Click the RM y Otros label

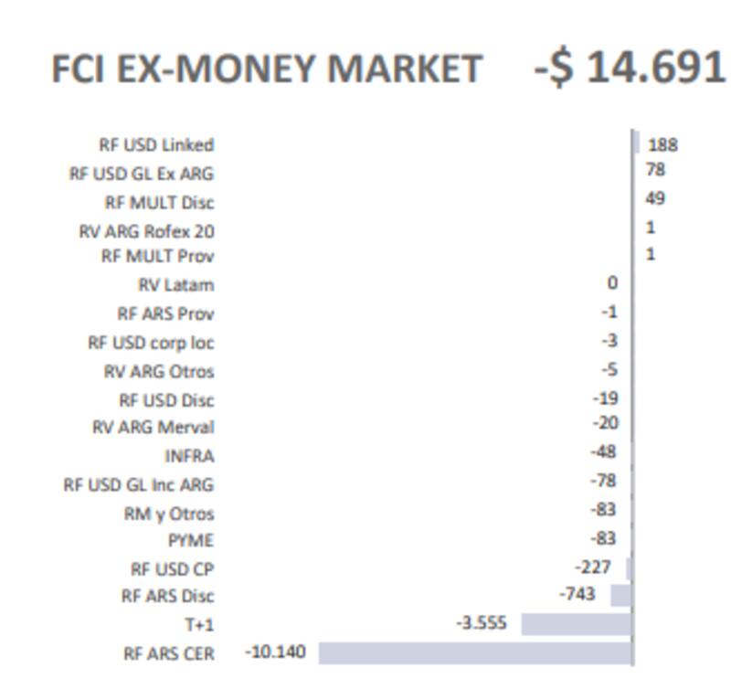pyautogui.click(x=168, y=513)
